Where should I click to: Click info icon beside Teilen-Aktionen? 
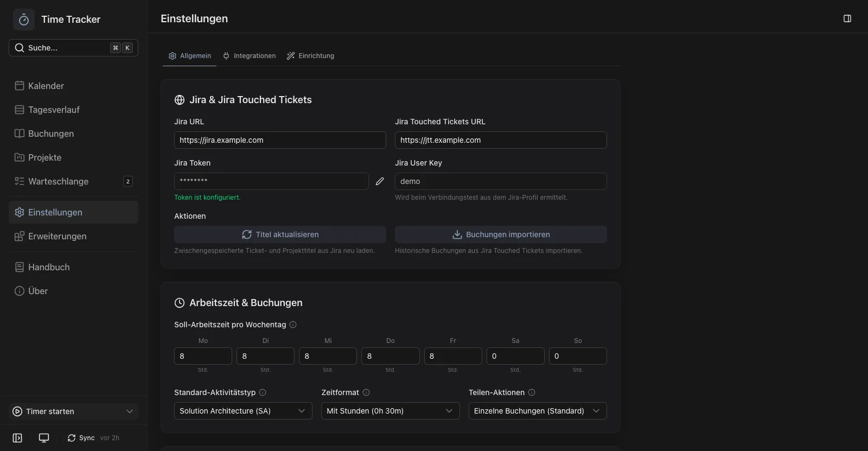(x=532, y=392)
